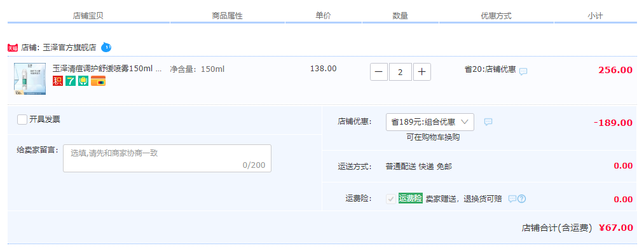Click the green guarantee shield badge

pyautogui.click(x=83, y=81)
